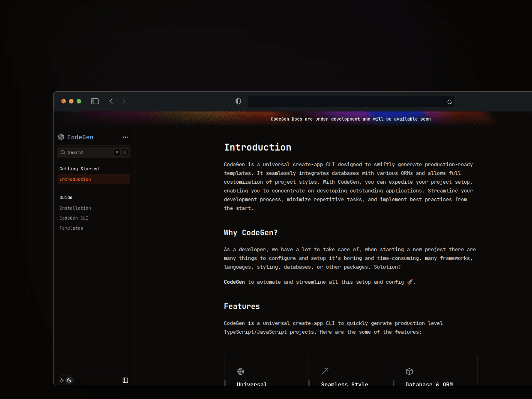
Task: Click the search icon in sidebar
Action: coord(63,152)
